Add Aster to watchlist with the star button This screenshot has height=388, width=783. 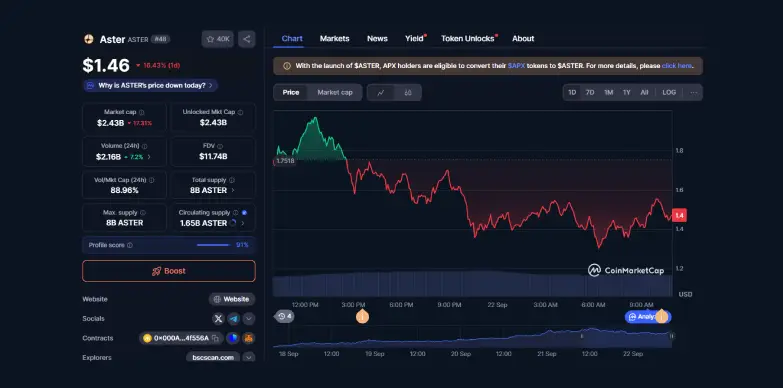[218, 39]
